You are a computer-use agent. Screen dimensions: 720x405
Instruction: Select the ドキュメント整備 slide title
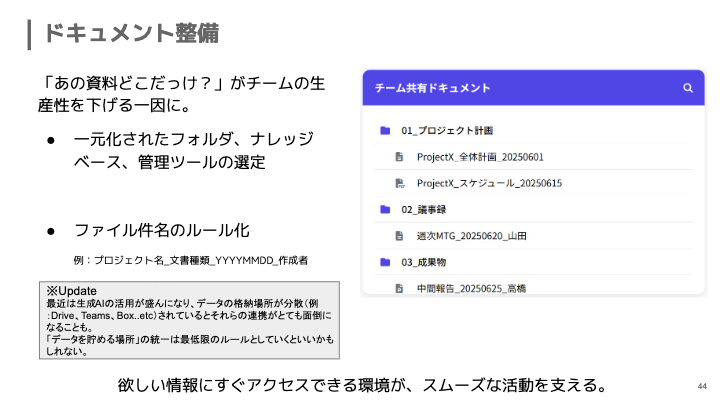coord(131,33)
